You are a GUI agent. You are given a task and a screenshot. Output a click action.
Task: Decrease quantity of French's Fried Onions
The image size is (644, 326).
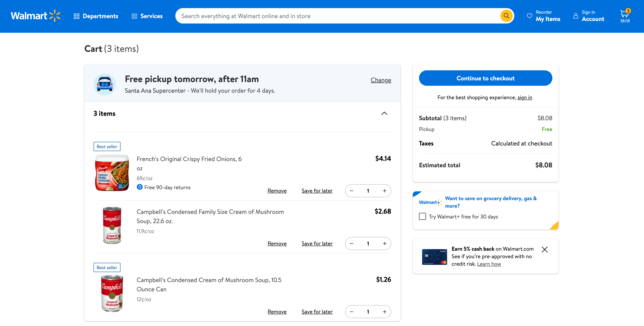tap(351, 191)
